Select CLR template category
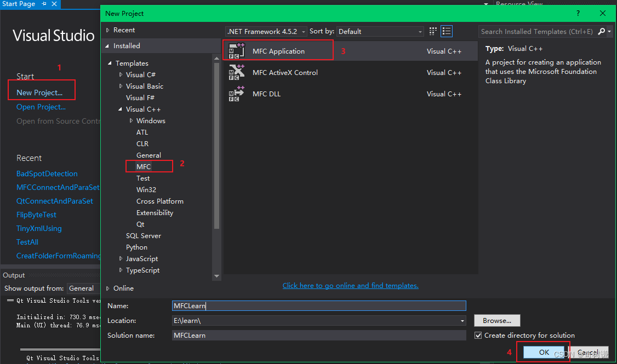Screen dimensions: 617x364 pos(142,143)
